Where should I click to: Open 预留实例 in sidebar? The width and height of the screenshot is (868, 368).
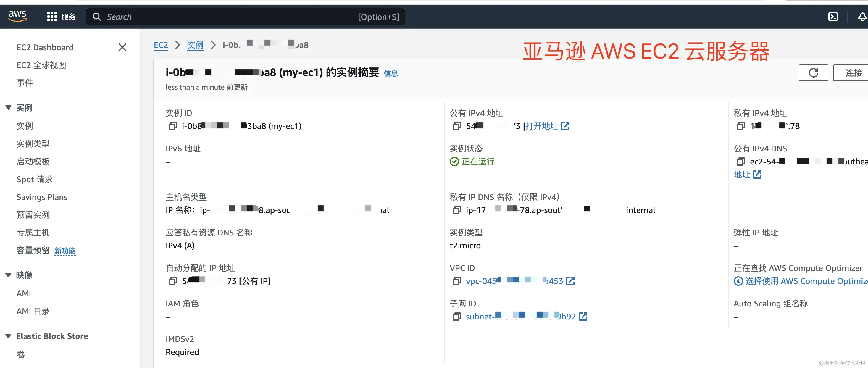(33, 215)
